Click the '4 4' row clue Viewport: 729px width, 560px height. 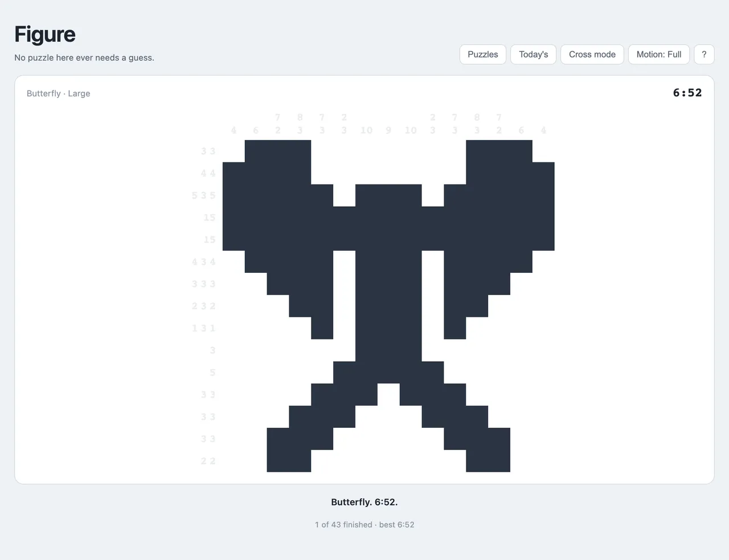click(x=208, y=173)
